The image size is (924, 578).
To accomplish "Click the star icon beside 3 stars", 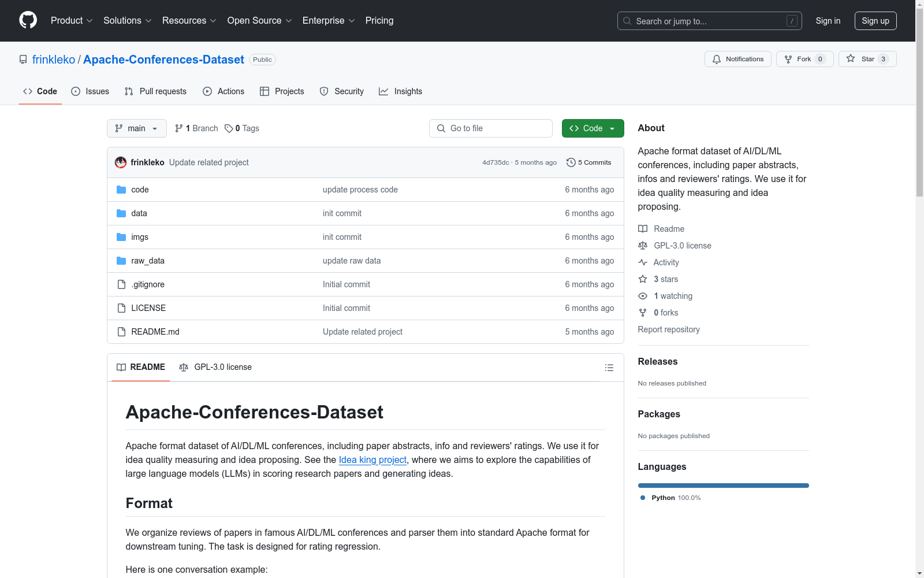I will pyautogui.click(x=643, y=279).
